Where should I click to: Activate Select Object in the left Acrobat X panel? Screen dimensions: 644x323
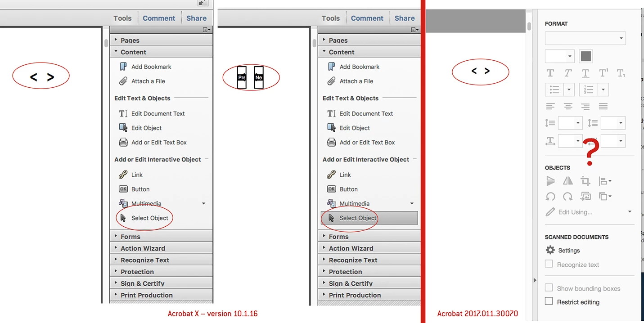click(x=144, y=218)
